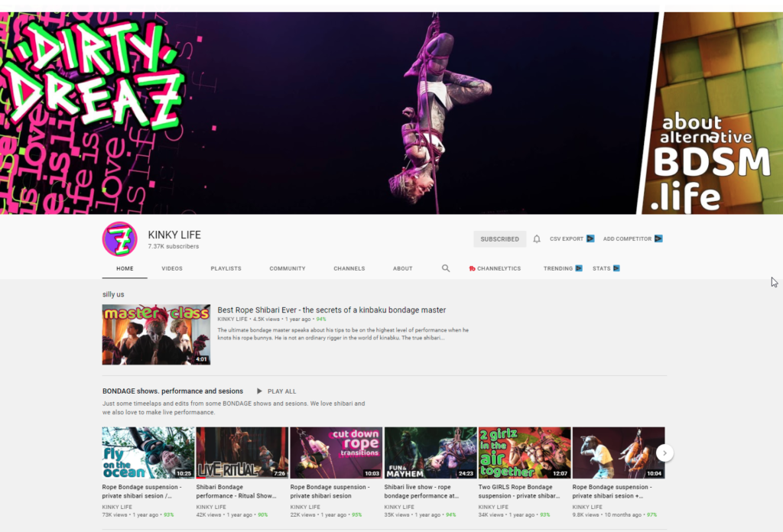The height and width of the screenshot is (532, 783).
Task: Open the 'cut down rope transitions' thumbnail
Action: click(x=336, y=453)
